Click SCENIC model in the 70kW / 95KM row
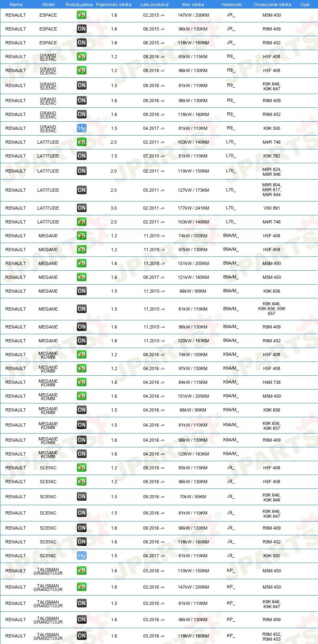The width and height of the screenshot is (318, 644). point(48,497)
